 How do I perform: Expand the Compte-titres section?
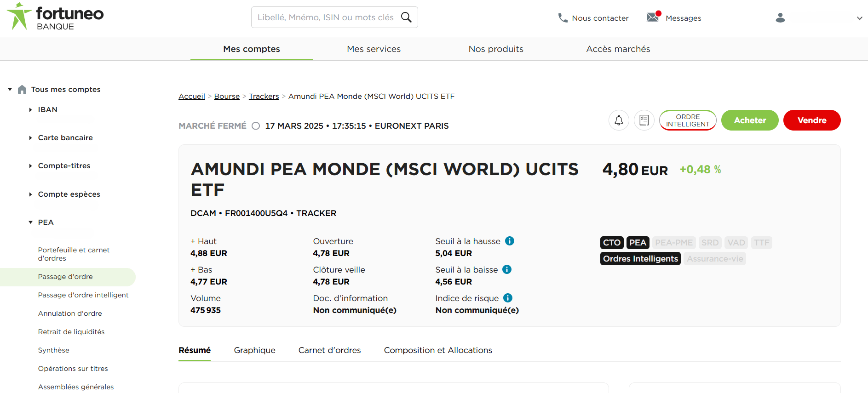pyautogui.click(x=30, y=166)
